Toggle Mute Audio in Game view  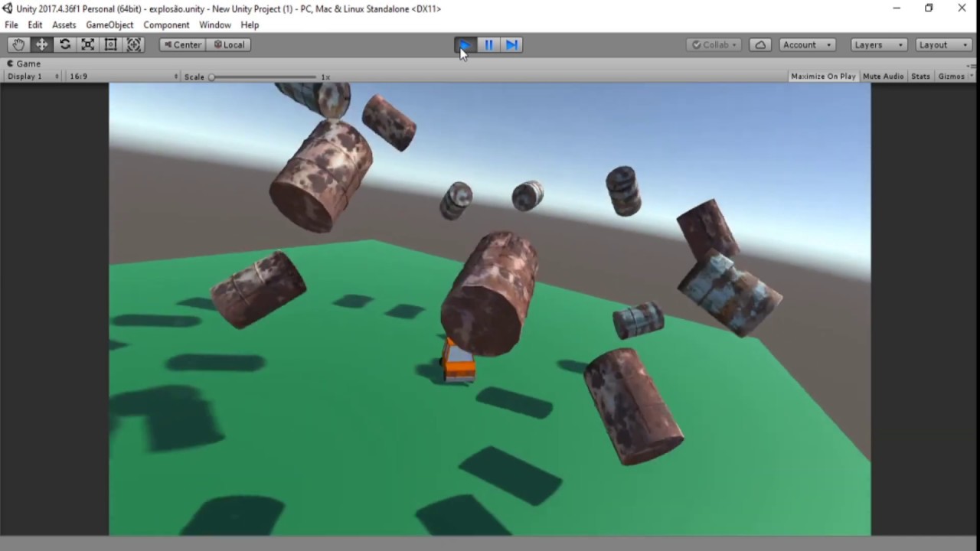[883, 77]
